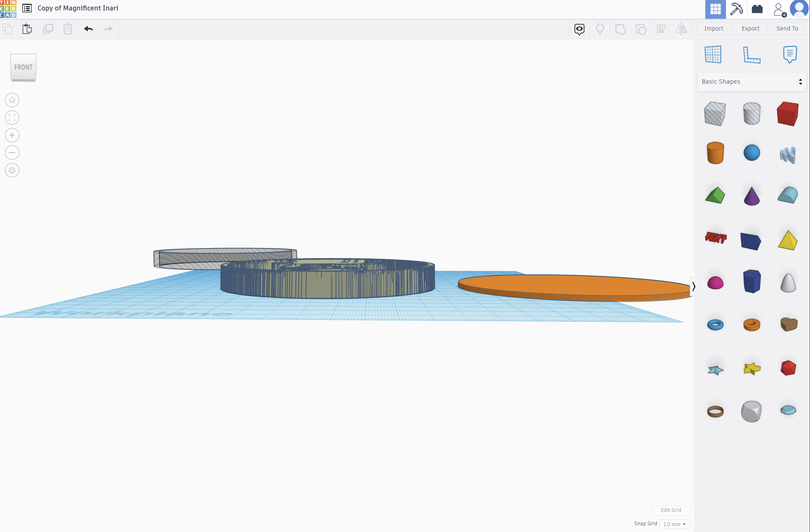
Task: Pick the red Box shape
Action: [x=787, y=114]
